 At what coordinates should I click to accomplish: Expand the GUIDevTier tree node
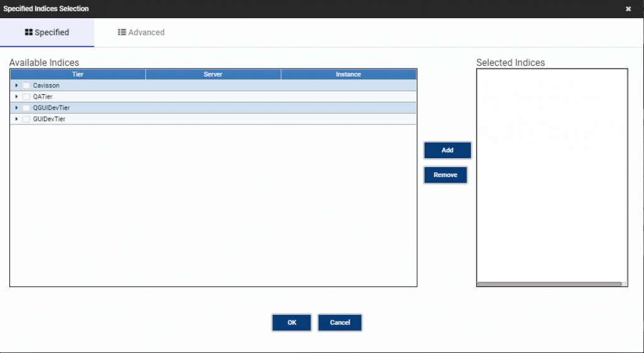[x=16, y=119]
